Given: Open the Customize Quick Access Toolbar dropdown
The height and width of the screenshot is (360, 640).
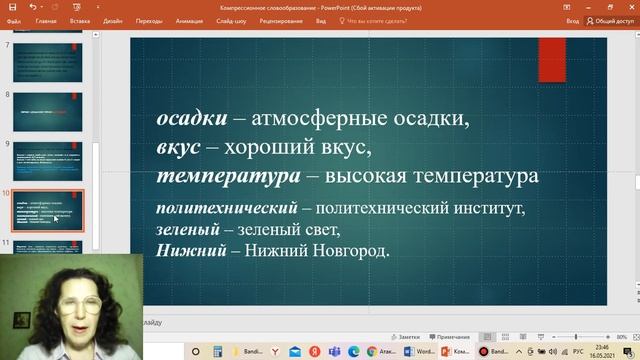Looking at the screenshot, I should [98, 7].
